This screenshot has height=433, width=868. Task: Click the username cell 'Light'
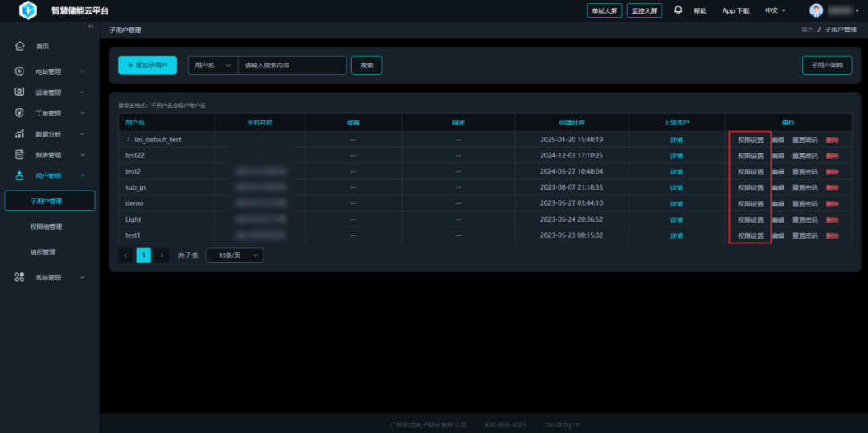[133, 219]
